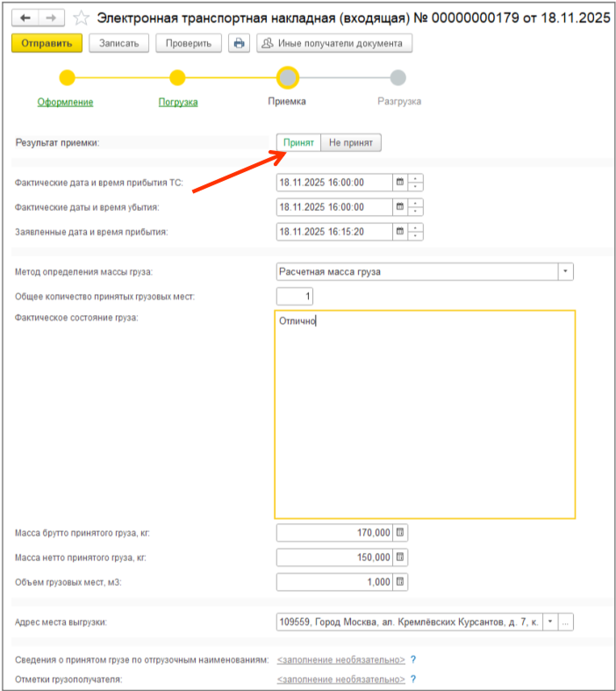The image size is (616, 691).
Task: Open calculator for gross mass field
Action: 400,533
